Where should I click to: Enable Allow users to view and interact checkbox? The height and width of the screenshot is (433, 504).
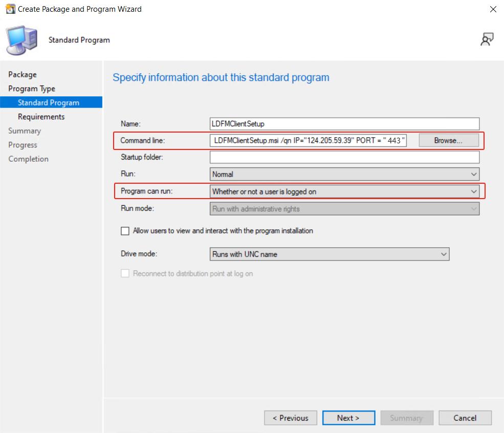[125, 231]
